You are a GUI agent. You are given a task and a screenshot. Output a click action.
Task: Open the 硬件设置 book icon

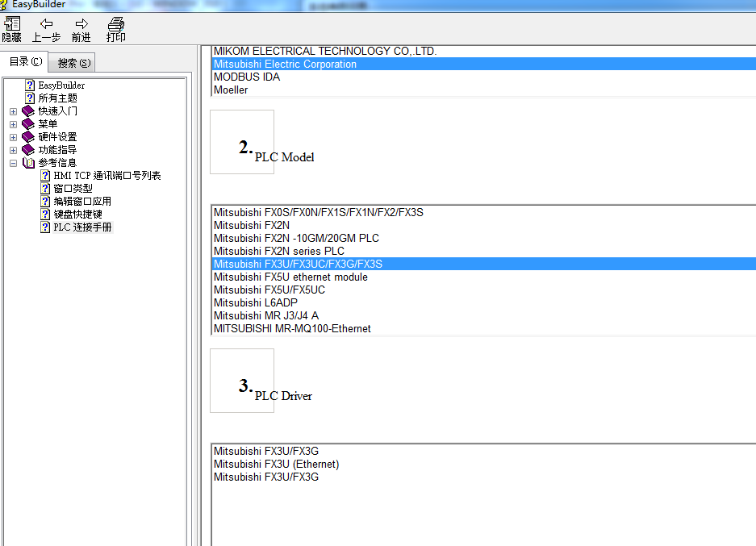click(x=28, y=137)
